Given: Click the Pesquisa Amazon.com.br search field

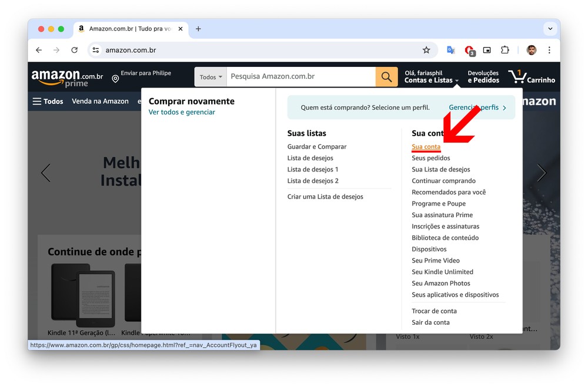Looking at the screenshot, I should [x=300, y=77].
